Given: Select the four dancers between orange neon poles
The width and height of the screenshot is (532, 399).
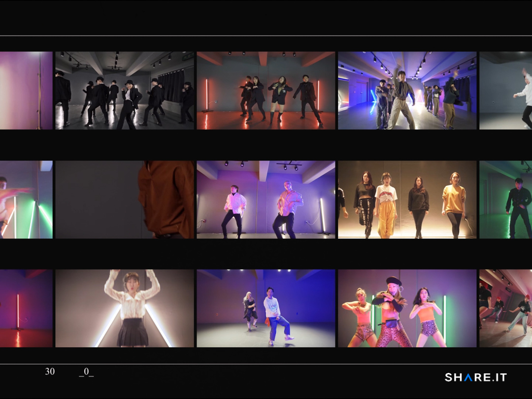Looking at the screenshot, I should pos(266,91).
